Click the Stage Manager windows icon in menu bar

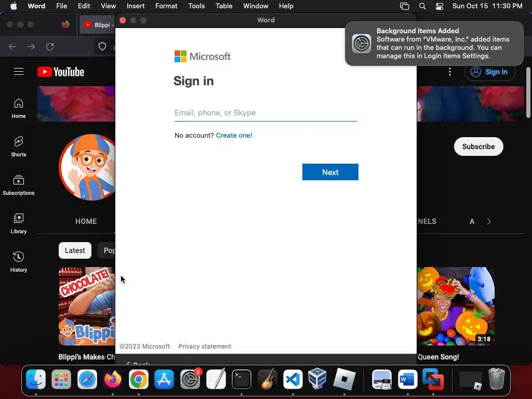[404, 6]
